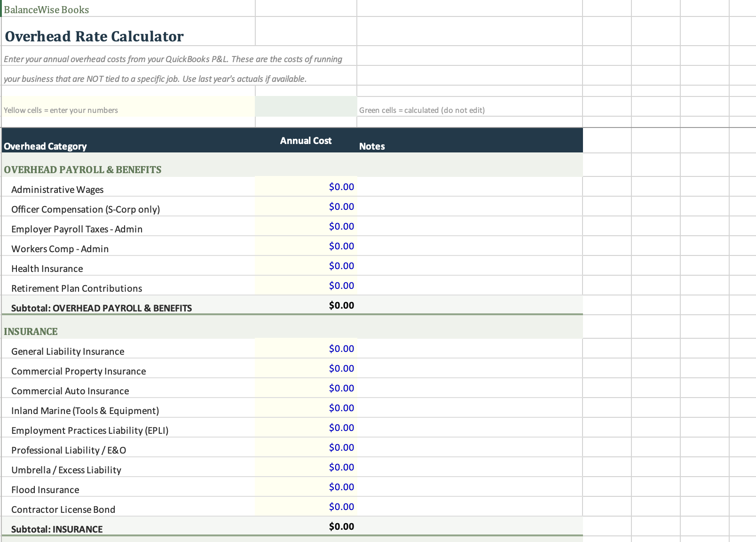Viewport: 756px width, 542px height.
Task: Select Subtotal: OVERHEAD PAYROLL & BENEFITS label
Action: click(102, 308)
